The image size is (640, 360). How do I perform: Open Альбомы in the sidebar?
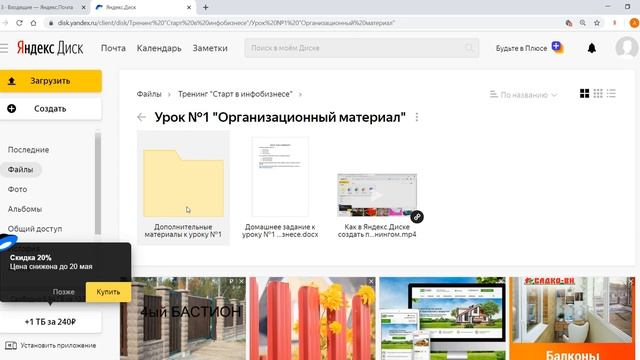tap(24, 209)
